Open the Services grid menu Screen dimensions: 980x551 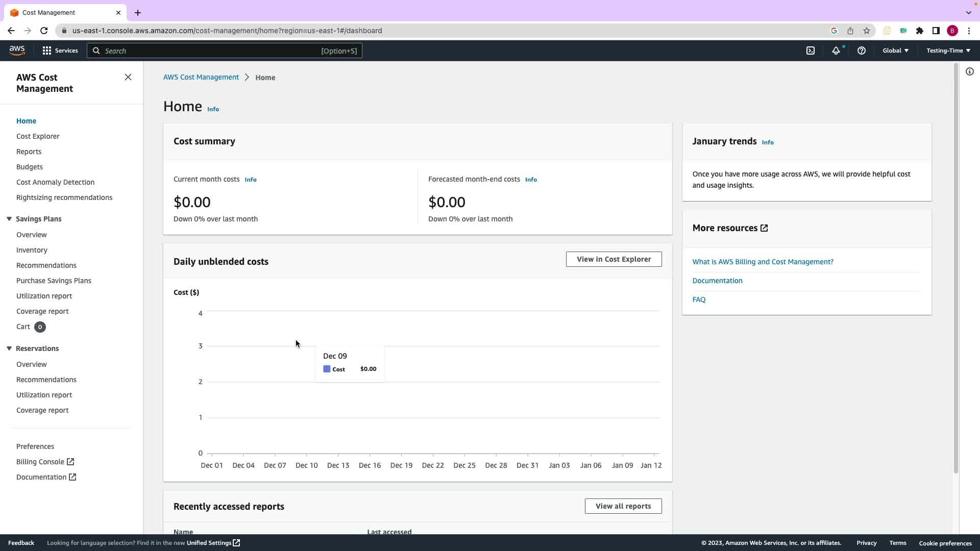click(x=47, y=51)
